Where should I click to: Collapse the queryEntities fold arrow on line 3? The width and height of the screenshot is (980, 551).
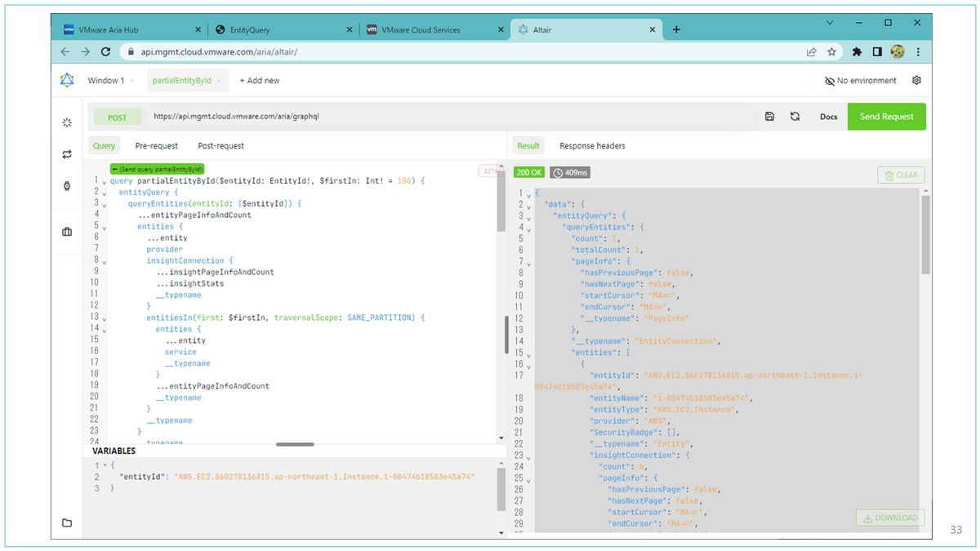pos(104,204)
